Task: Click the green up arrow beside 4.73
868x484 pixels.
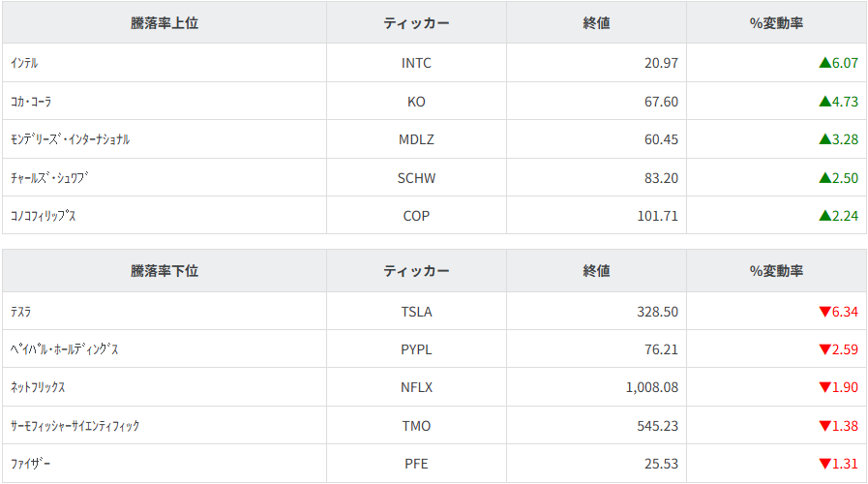Action: point(824,102)
